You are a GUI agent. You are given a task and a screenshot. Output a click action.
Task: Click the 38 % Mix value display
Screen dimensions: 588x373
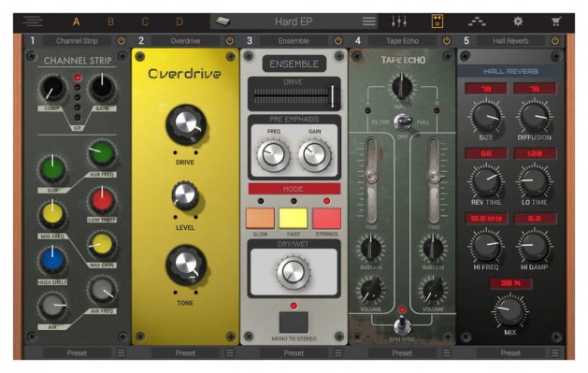(x=510, y=283)
